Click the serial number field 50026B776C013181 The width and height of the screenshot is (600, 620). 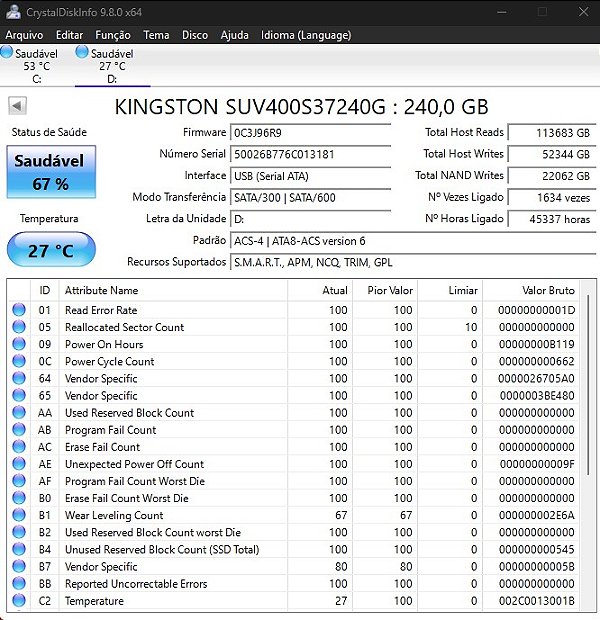point(310,154)
